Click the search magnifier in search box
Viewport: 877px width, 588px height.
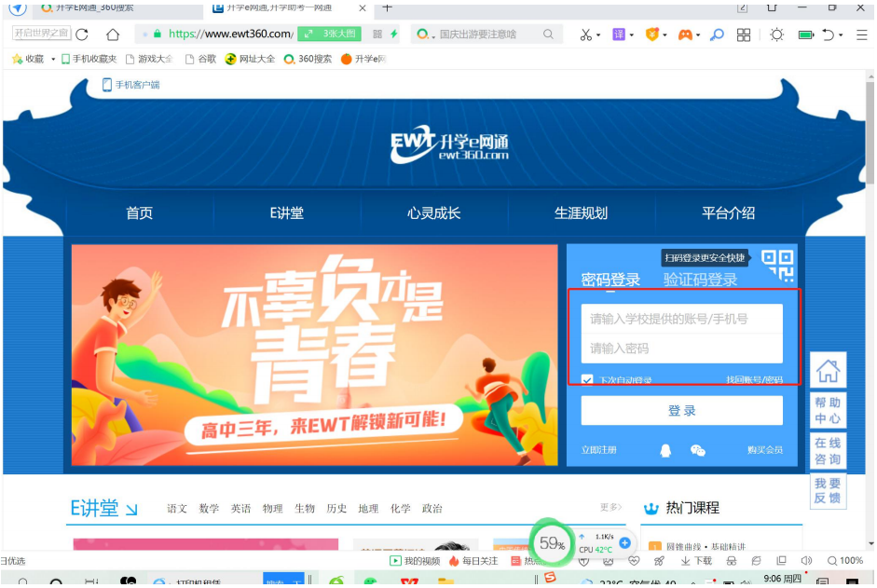[x=548, y=34]
